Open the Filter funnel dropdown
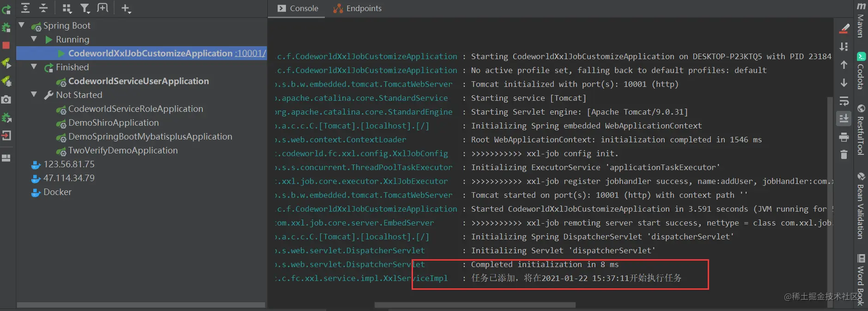Viewport: 868px width, 311px height. tap(85, 8)
